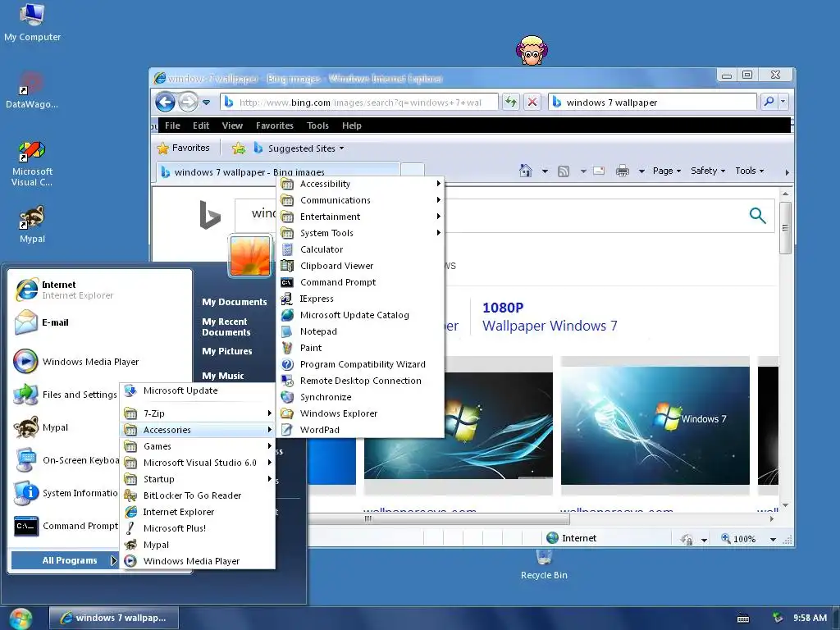Screen dimensions: 840x630
Task: Open the DataWagon desktop shortcut
Action: tap(32, 89)
